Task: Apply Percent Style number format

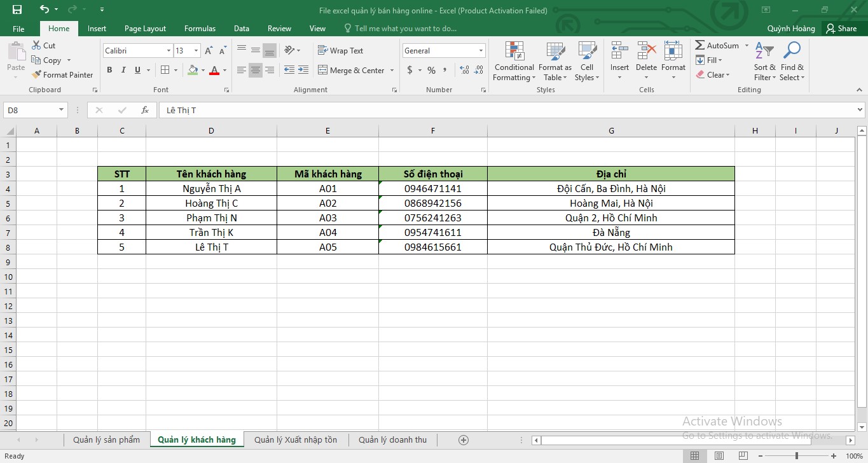Action: coord(431,70)
